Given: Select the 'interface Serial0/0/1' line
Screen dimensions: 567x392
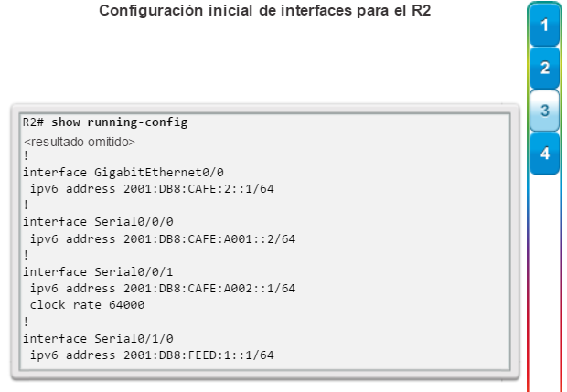Looking at the screenshot, I should (98, 271).
